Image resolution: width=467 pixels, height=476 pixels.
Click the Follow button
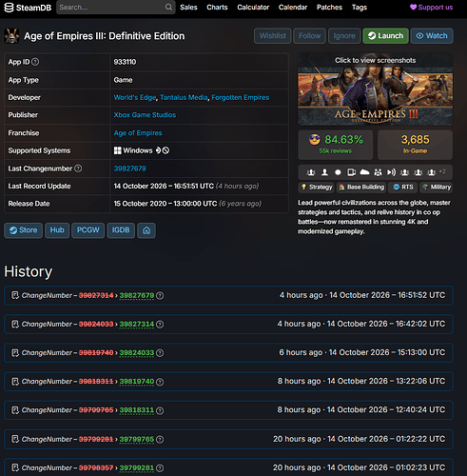tap(309, 36)
